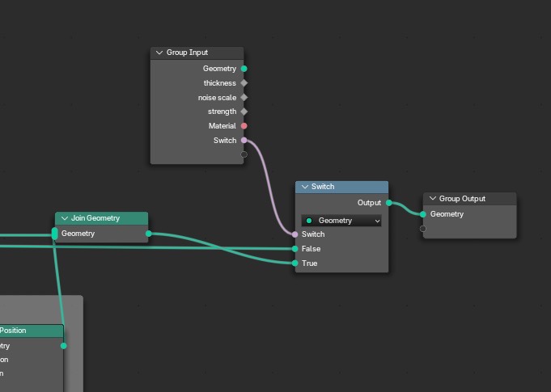Click empty socket on Group Output node
This screenshot has width=551, height=392.
click(422, 229)
